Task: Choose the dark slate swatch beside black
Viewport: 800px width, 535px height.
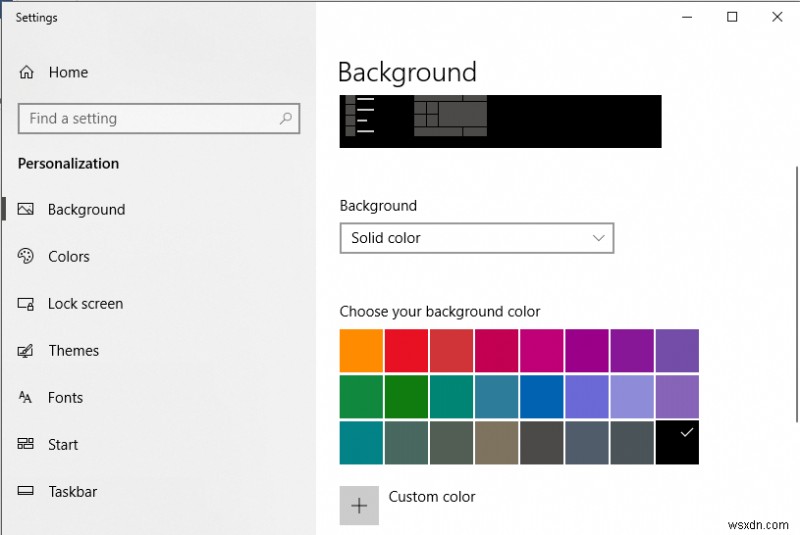Action: tap(632, 443)
